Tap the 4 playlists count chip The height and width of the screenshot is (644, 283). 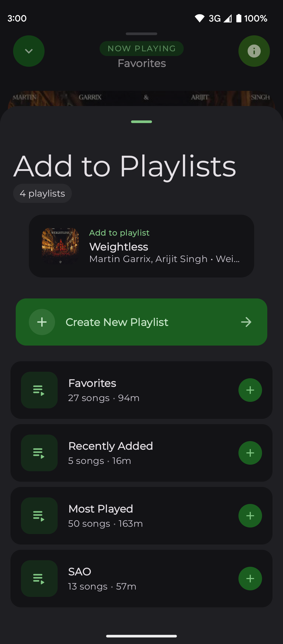(42, 193)
